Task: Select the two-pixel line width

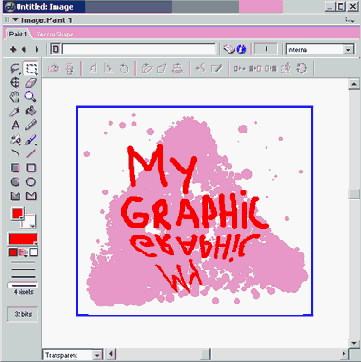Action: (x=23, y=277)
